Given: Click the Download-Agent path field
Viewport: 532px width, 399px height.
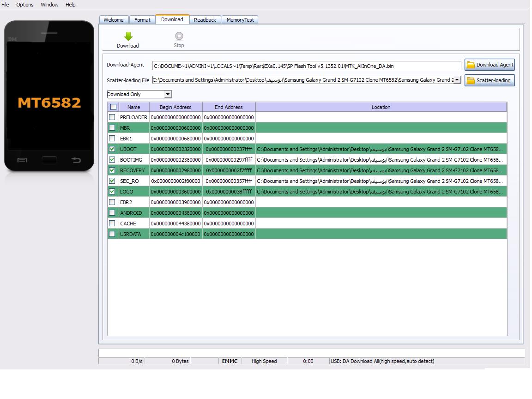Looking at the screenshot, I should tap(307, 66).
